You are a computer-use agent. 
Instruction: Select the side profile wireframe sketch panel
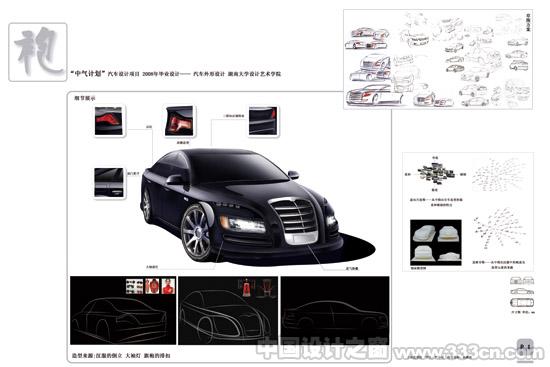(335, 311)
